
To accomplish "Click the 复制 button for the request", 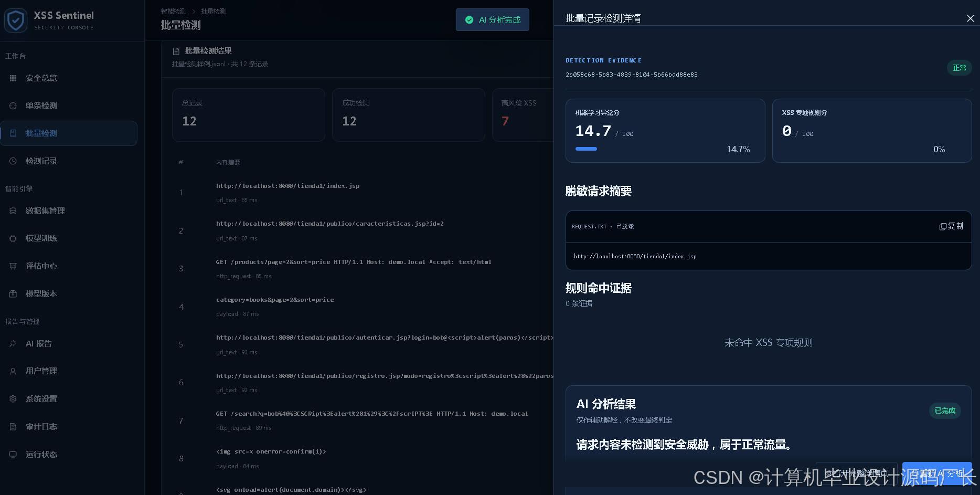I will [951, 226].
